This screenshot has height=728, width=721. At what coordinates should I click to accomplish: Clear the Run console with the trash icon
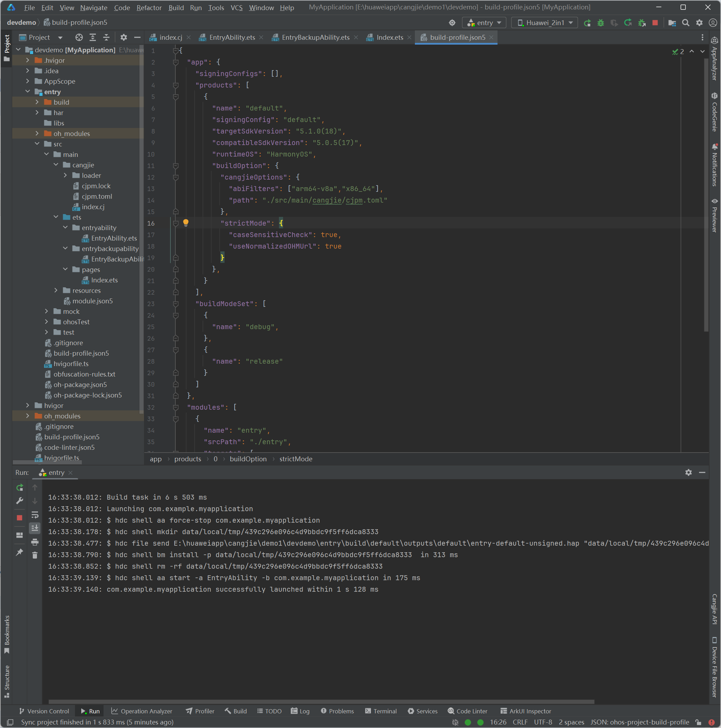pos(35,555)
